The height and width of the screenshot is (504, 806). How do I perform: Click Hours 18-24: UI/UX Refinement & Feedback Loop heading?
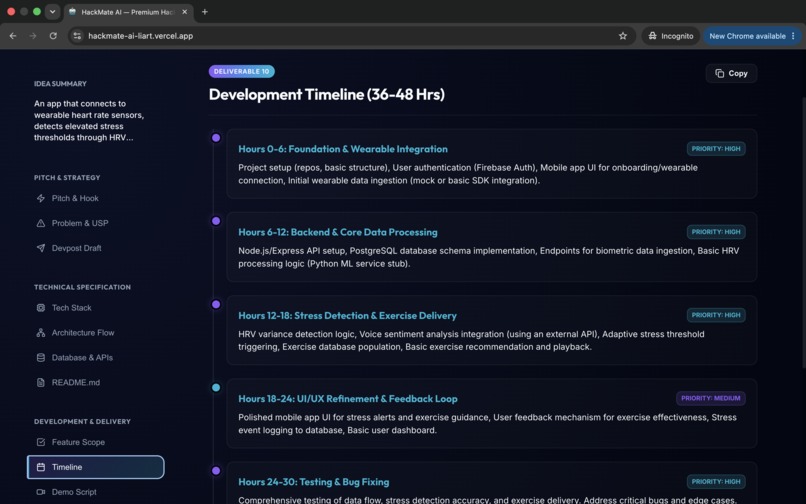(348, 399)
